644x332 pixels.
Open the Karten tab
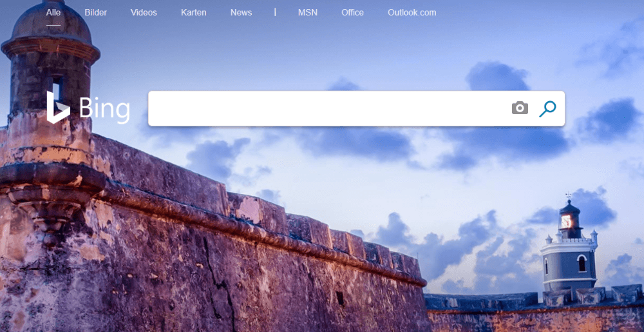193,12
